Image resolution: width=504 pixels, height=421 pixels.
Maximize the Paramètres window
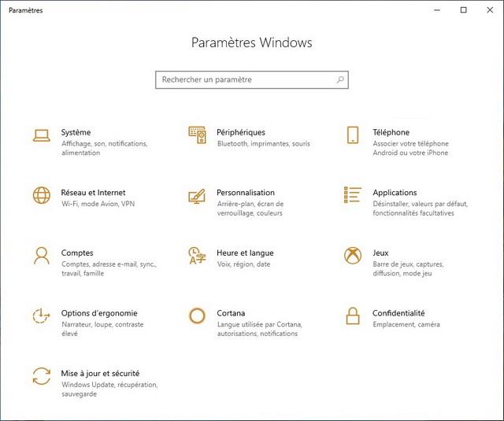[x=463, y=10]
